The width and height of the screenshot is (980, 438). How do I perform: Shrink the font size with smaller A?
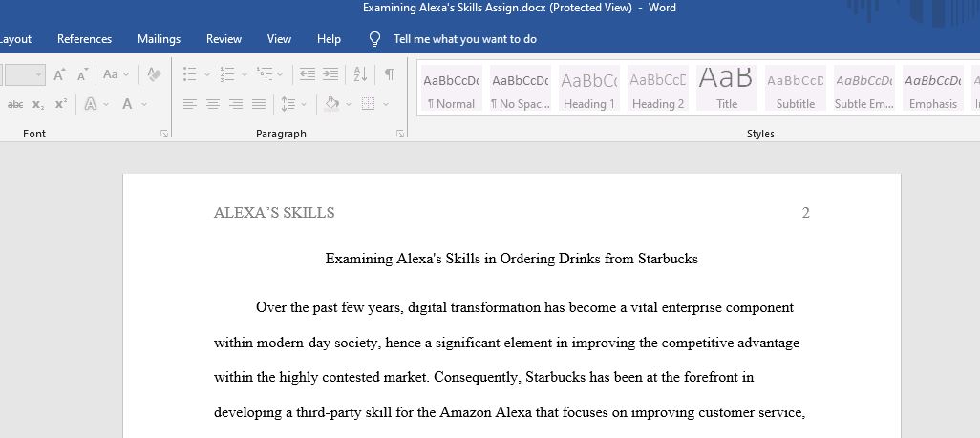pyautogui.click(x=82, y=74)
